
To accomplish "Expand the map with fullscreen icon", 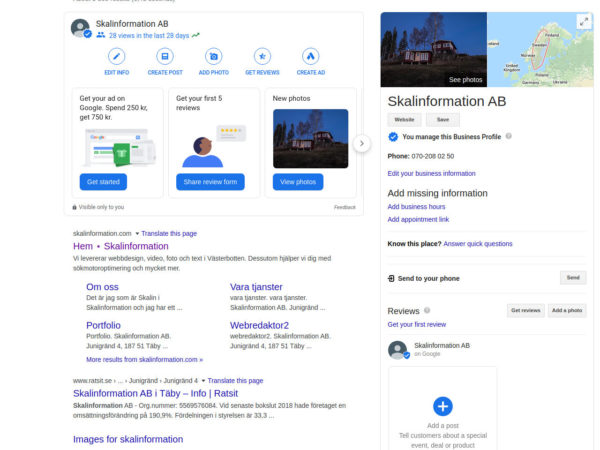I will [x=584, y=22].
